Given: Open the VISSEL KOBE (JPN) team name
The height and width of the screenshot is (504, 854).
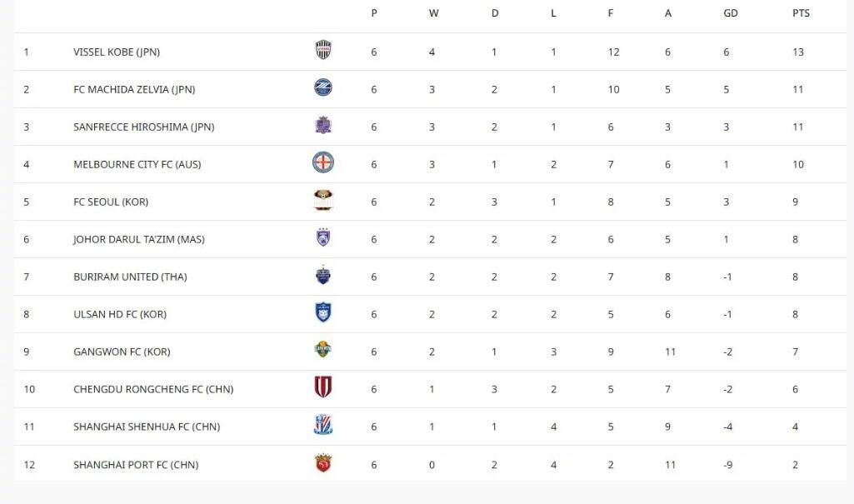Looking at the screenshot, I should click(x=117, y=52).
